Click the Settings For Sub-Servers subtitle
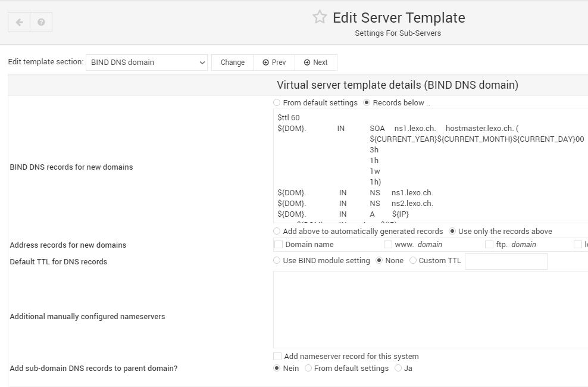Viewport: 588px width, 387px height. click(398, 33)
